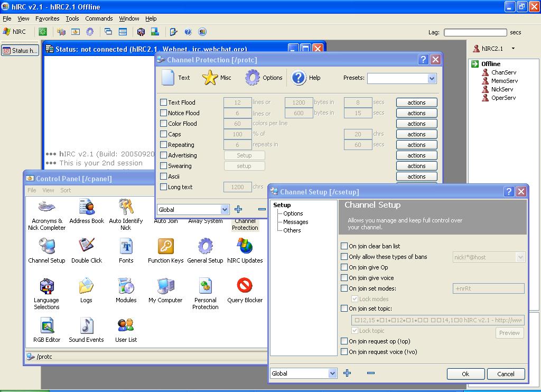Image resolution: width=541 pixels, height=392 pixels.
Task: Click the On join set modes field
Action: pyautogui.click(x=489, y=288)
